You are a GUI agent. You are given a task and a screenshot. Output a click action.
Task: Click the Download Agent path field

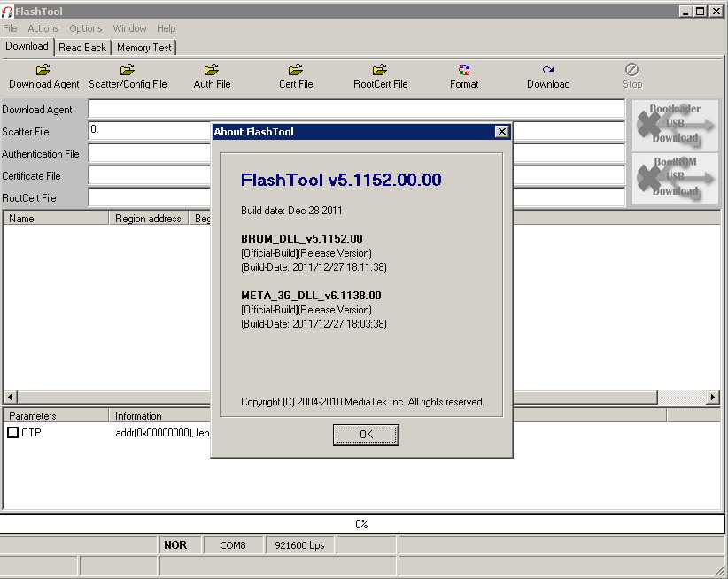click(x=356, y=110)
